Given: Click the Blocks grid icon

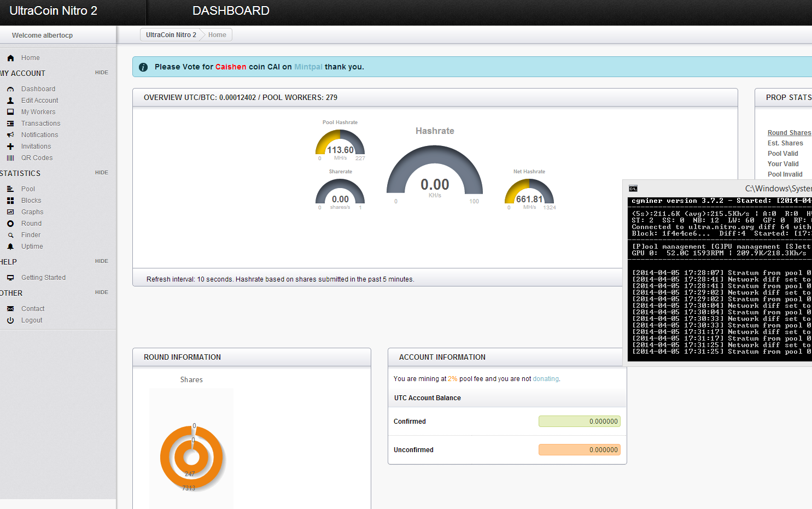Looking at the screenshot, I should coord(10,201).
